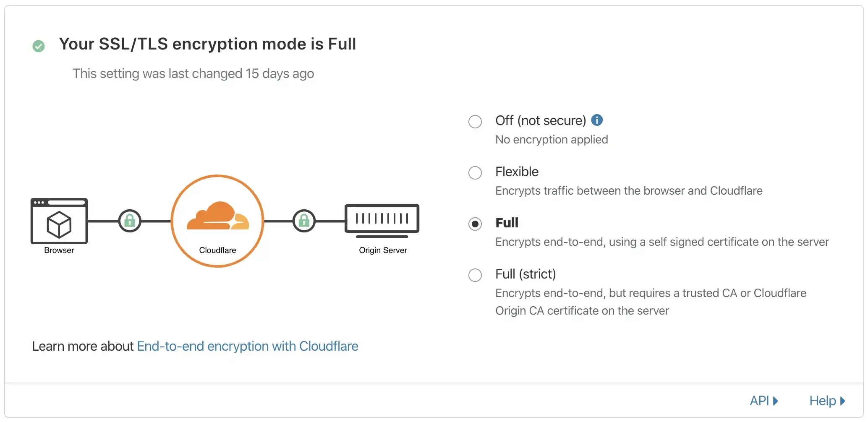
Task: Expand the Help section arrow
Action: [842, 401]
